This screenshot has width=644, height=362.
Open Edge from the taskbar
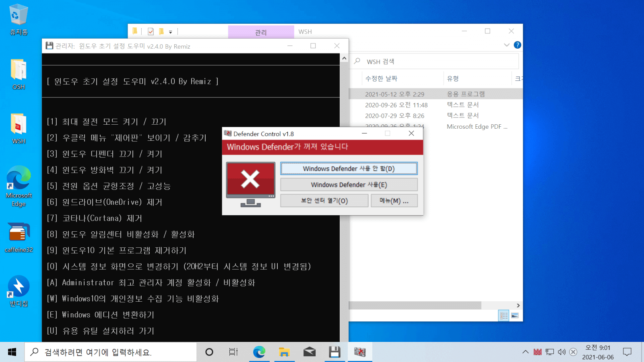coord(259,352)
